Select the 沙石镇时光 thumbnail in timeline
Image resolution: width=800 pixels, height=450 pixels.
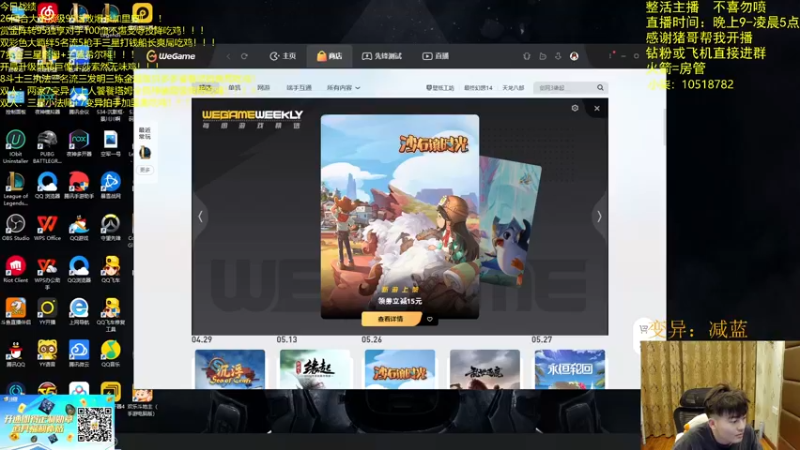coord(400,369)
